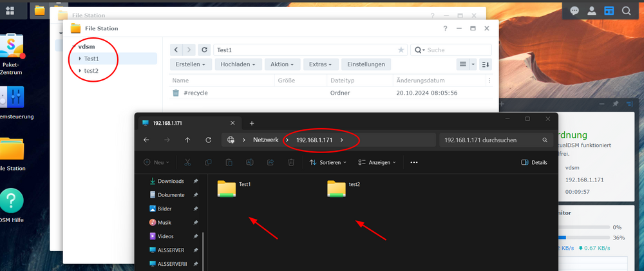
Task: Expand chevron after 192.168.1.171 in address bar
Action: tap(342, 140)
